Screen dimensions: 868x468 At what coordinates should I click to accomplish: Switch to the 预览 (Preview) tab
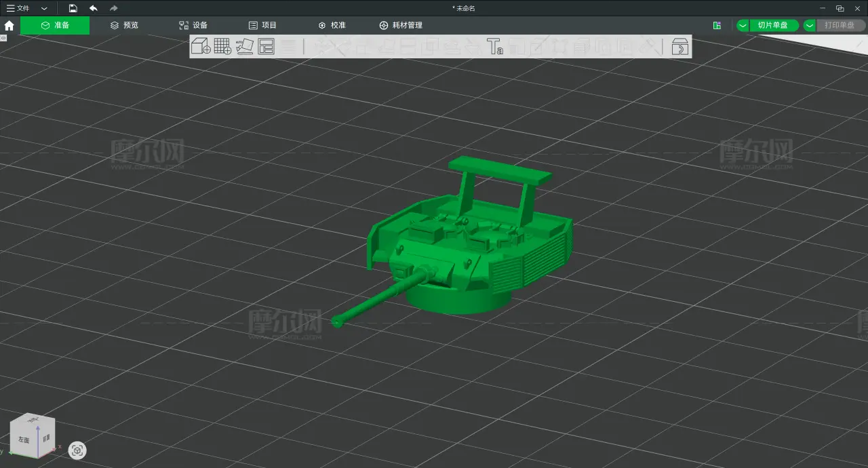pos(124,25)
